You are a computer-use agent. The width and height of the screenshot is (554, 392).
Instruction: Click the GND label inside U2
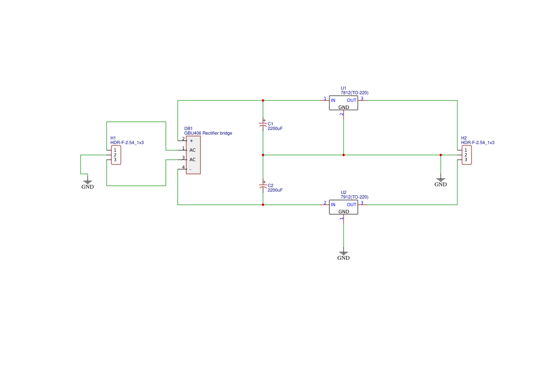pyautogui.click(x=344, y=212)
